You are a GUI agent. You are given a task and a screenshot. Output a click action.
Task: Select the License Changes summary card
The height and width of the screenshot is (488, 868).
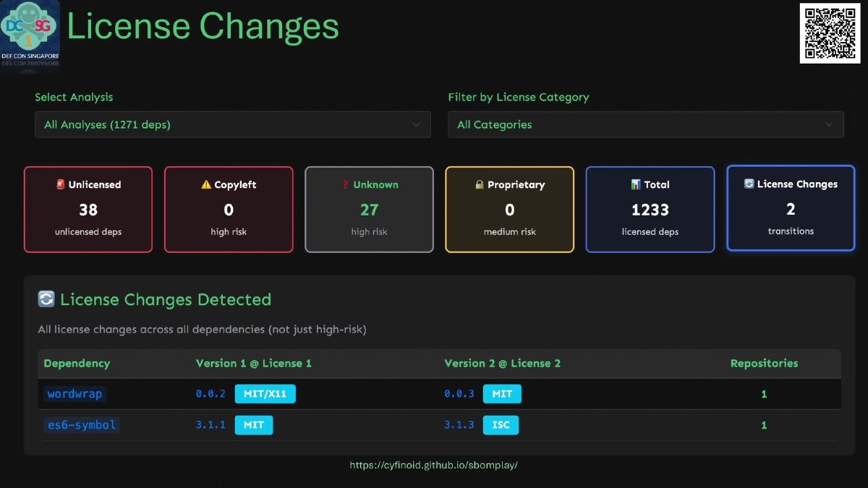click(791, 209)
